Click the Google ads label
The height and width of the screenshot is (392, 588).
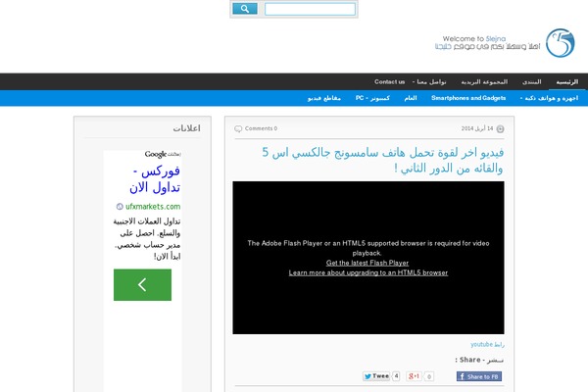tap(163, 154)
